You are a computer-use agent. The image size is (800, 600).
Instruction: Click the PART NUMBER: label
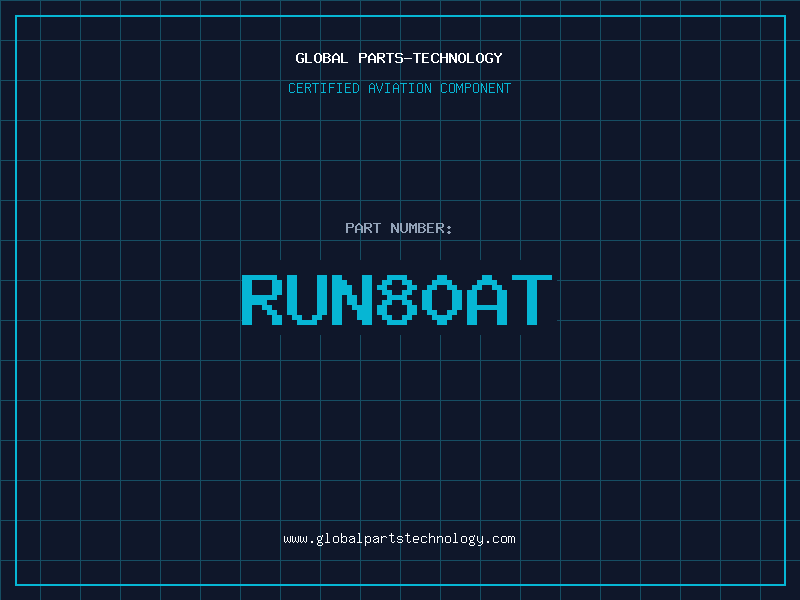coord(399,228)
